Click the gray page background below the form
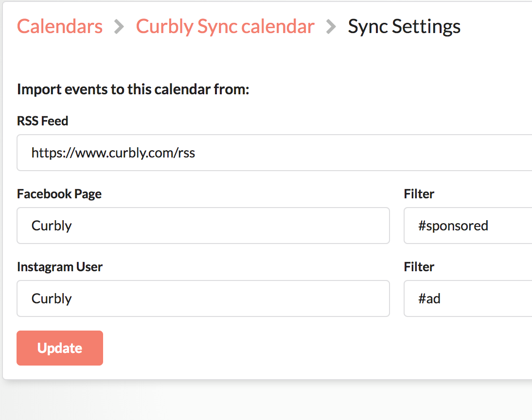Viewport: 532px width, 420px height. click(266, 401)
